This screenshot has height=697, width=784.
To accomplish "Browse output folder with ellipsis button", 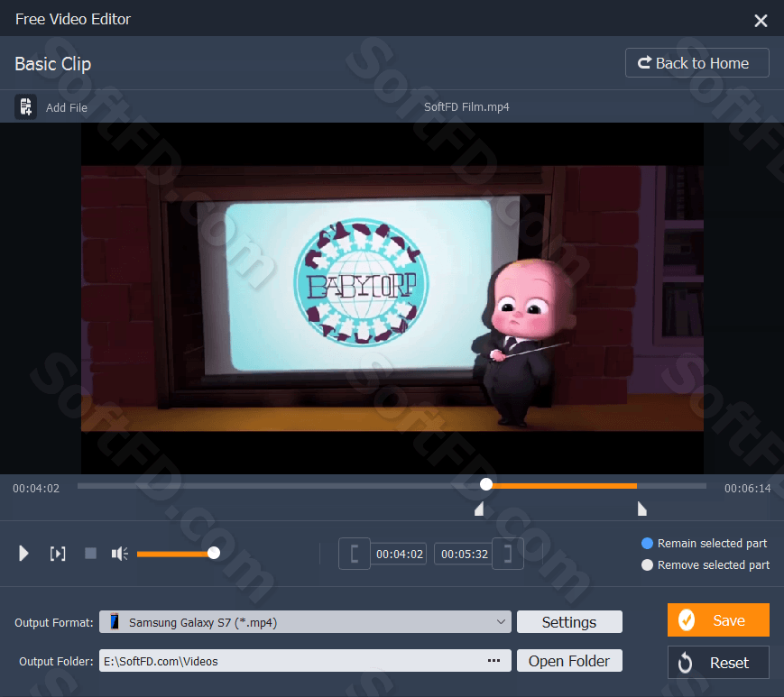I will coord(494,661).
